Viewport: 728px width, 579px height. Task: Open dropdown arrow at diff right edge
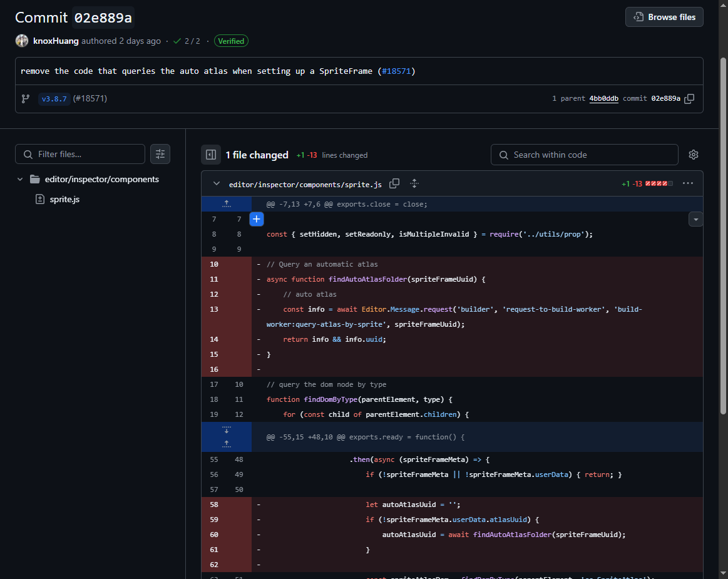click(695, 219)
